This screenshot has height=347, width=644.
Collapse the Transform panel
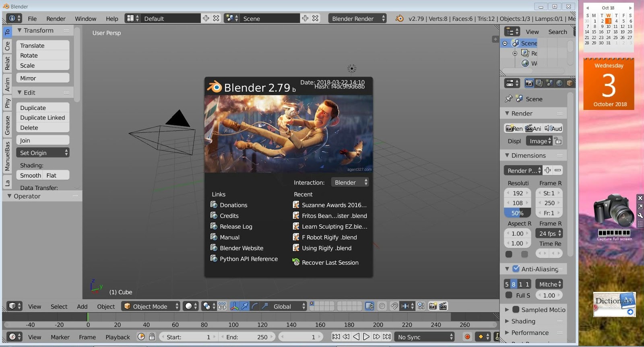click(19, 30)
